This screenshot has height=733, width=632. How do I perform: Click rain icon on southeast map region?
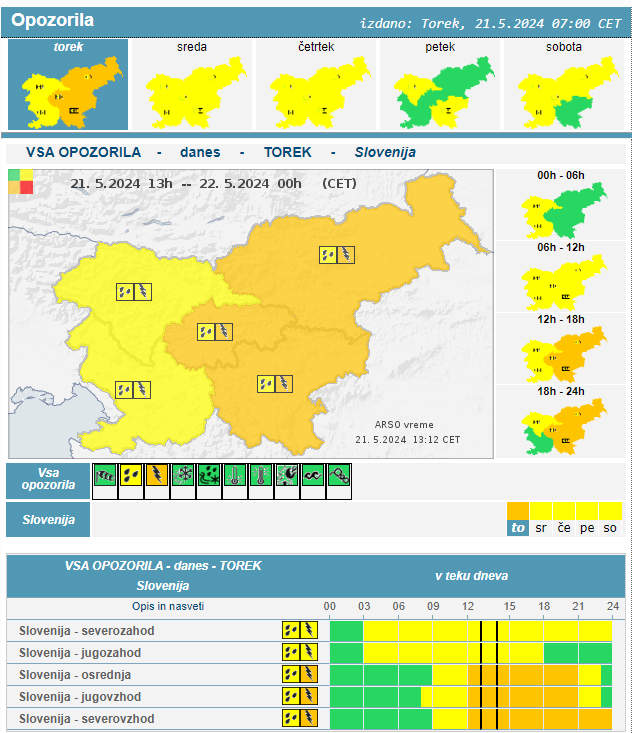coord(266,384)
